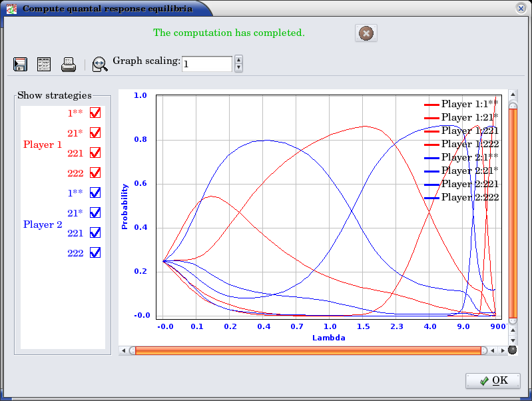Click the zoom-to-fit magnifier icon
The height and width of the screenshot is (401, 532).
pos(100,64)
